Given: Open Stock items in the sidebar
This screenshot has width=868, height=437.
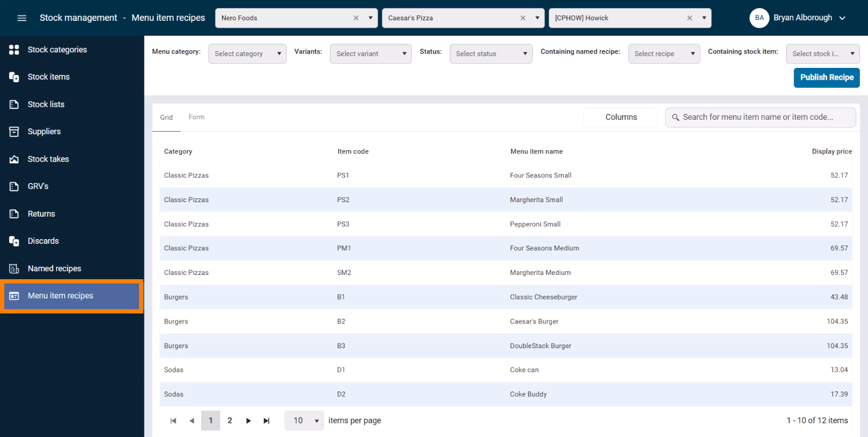Looking at the screenshot, I should click(x=49, y=77).
